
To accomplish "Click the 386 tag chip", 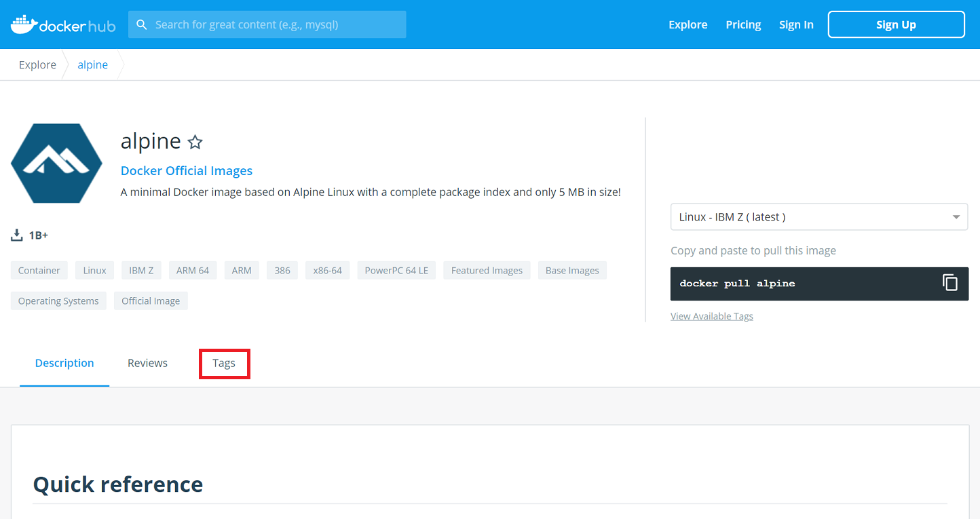I will coord(282,270).
